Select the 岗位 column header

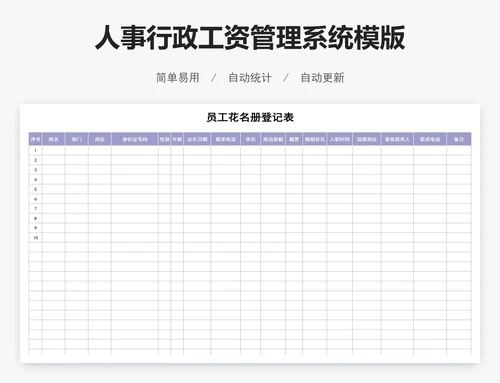[100, 139]
